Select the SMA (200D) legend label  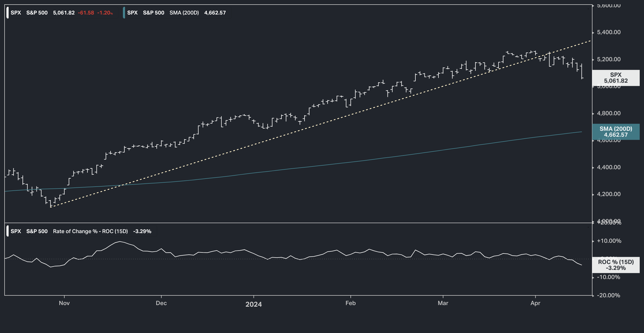coord(184,13)
